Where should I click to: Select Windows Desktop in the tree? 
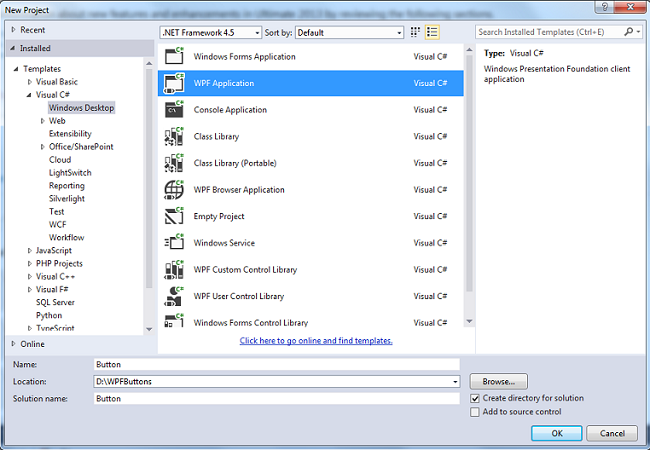coord(81,108)
